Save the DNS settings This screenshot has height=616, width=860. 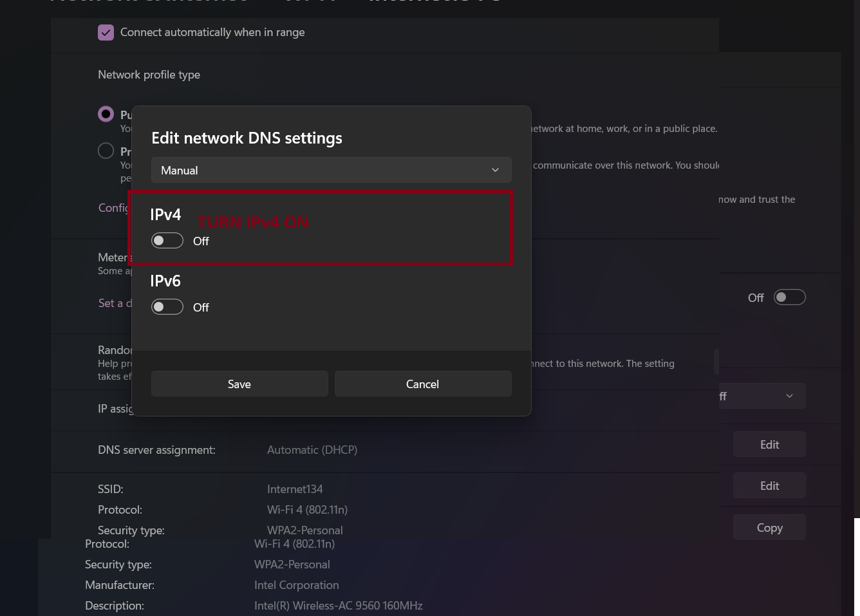coord(239,384)
